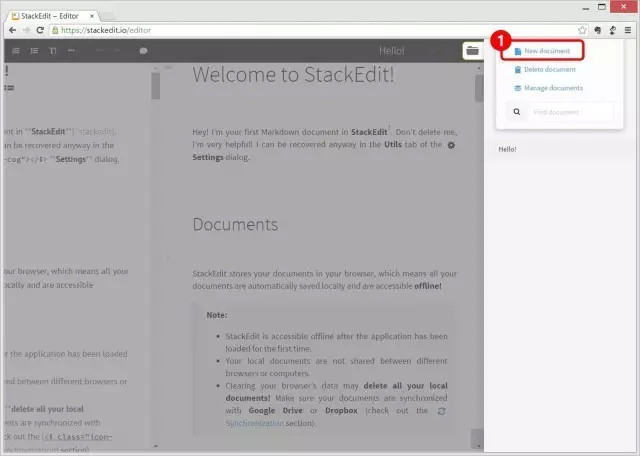Select Delete document menu entry
Screen dimensions: 640x456
tap(544, 69)
